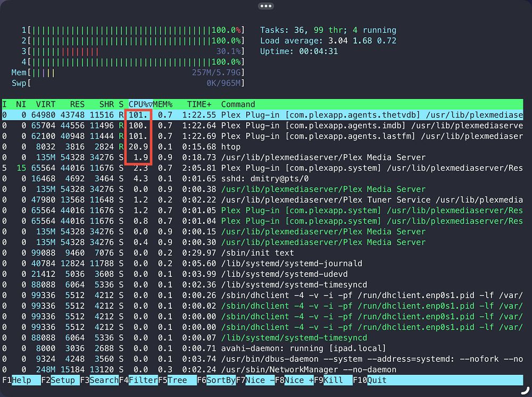Sort by TIME+ column header
This screenshot has width=532, height=397.
coord(199,104)
